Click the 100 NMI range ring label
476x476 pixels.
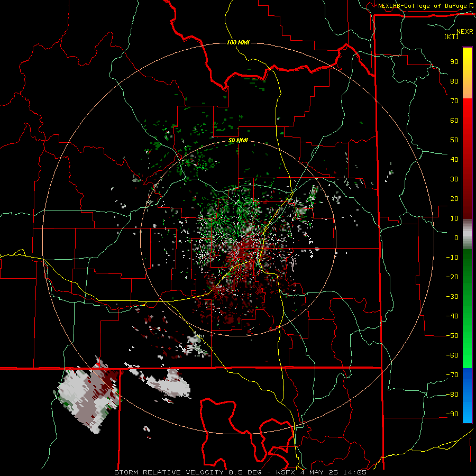[x=238, y=42]
